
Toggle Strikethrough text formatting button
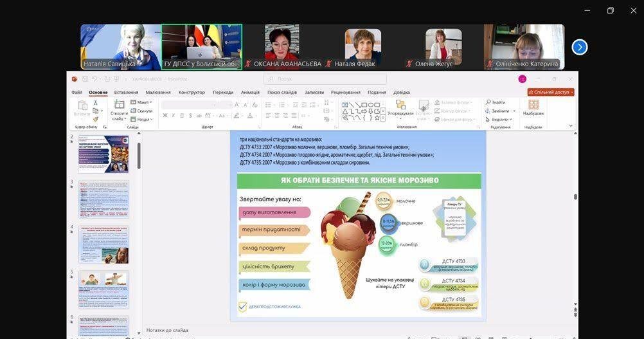tap(191, 116)
